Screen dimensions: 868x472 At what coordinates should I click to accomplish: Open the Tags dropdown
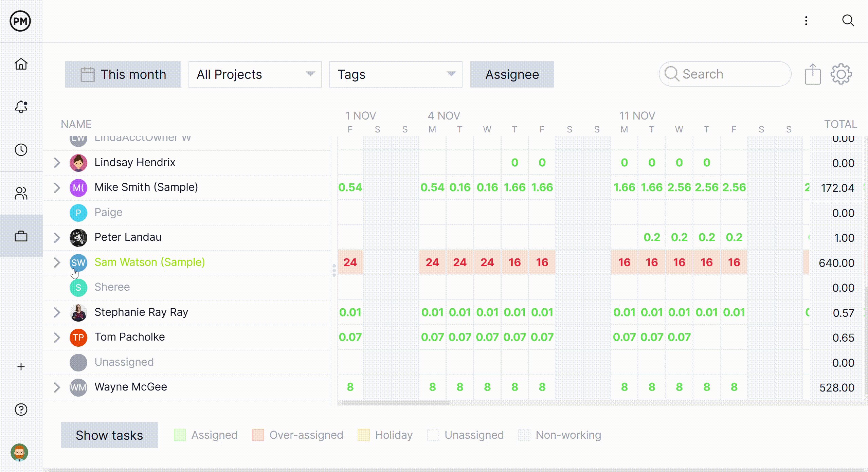coord(396,74)
